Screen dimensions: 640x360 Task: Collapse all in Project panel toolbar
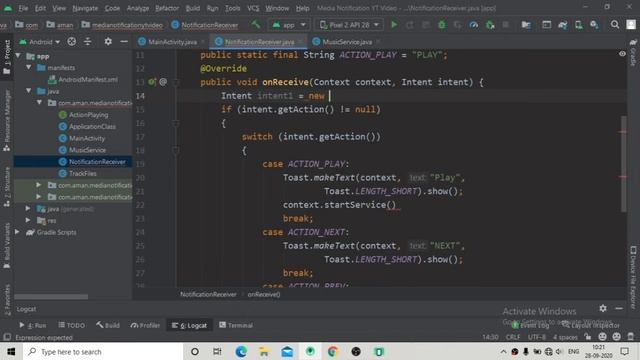(87, 42)
